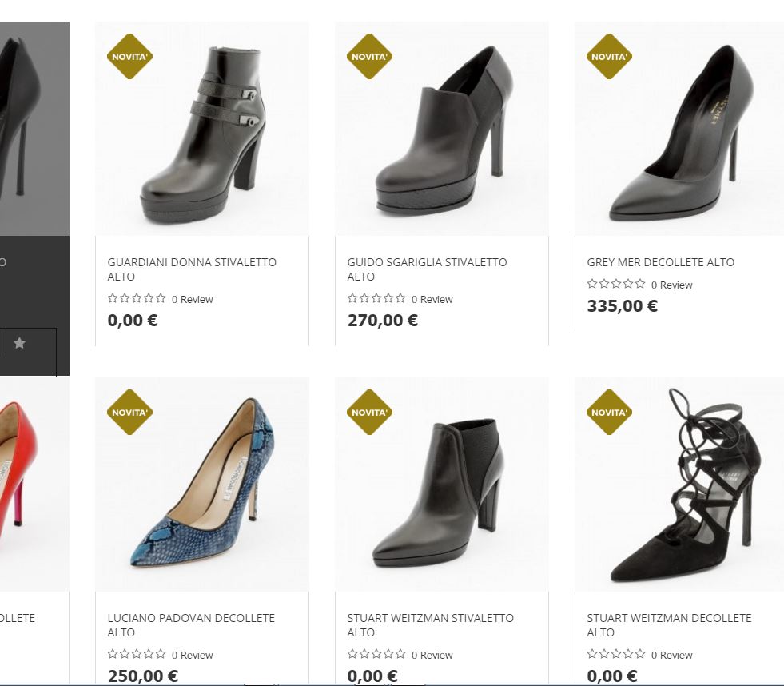Click '0 Review' under Luciano Padovan Decollete

[192, 656]
